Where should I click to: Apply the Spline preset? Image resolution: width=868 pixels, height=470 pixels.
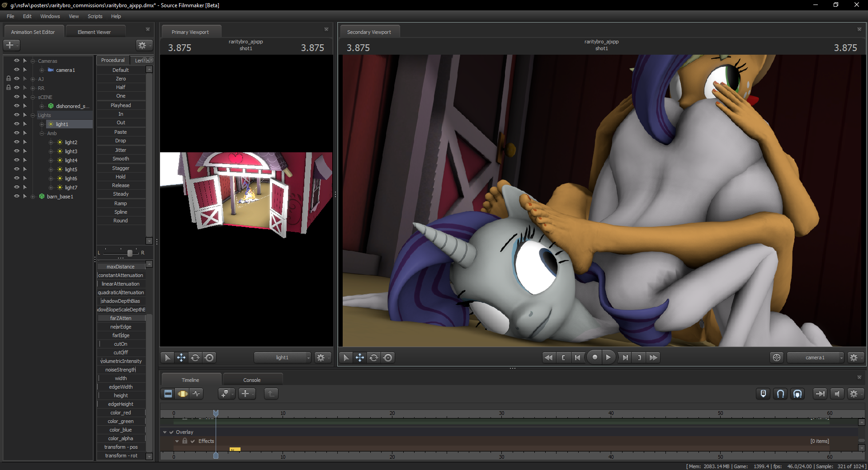click(121, 212)
